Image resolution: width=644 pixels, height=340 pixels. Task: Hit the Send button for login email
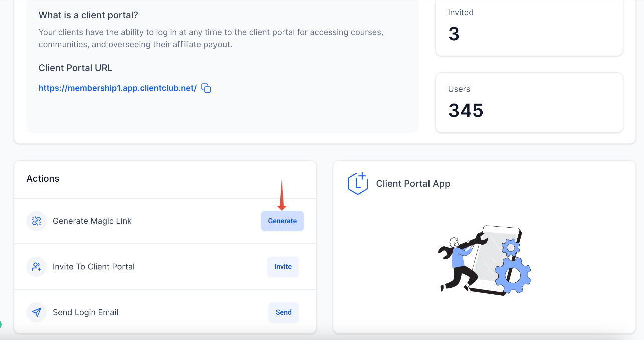[x=283, y=312]
